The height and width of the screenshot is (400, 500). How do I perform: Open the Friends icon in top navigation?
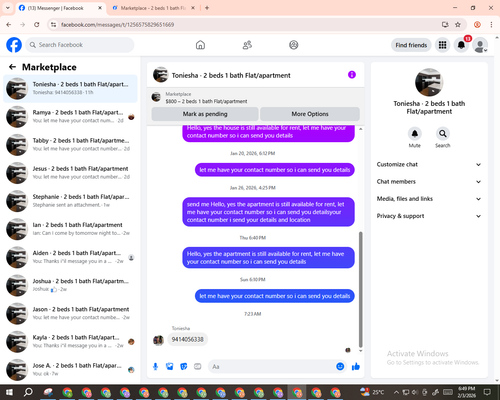coord(247,45)
